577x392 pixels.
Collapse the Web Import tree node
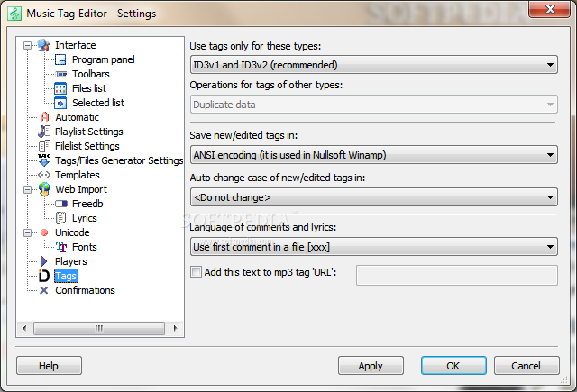point(27,190)
